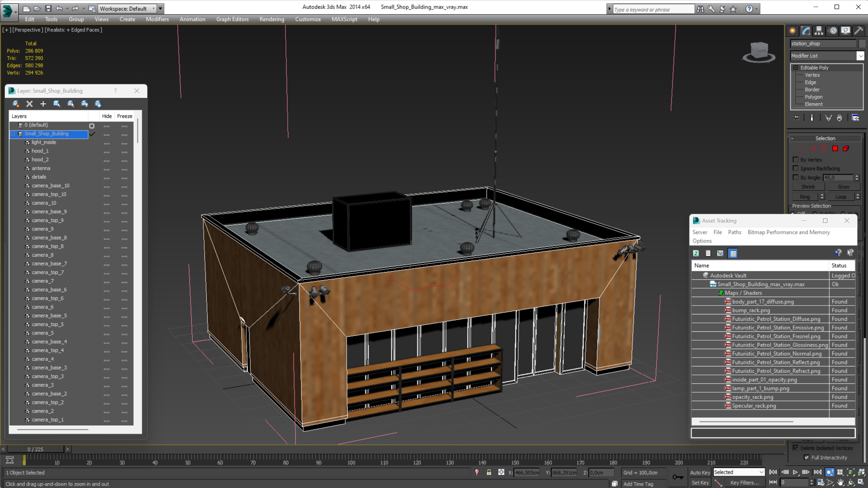The image size is (868, 488).
Task: Toggle Delete Isolated Vertices checkbox
Action: 796,448
